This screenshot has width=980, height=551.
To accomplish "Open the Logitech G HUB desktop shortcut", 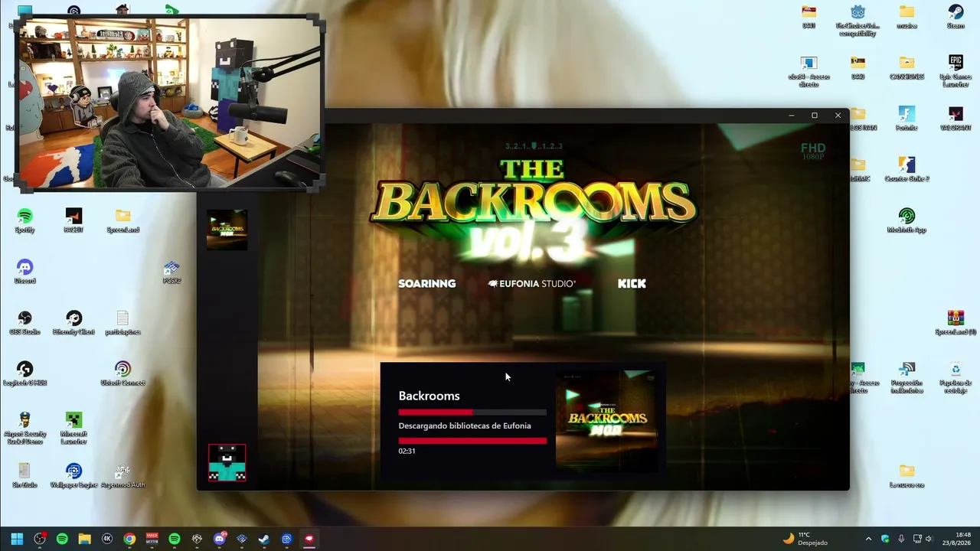I will pyautogui.click(x=24, y=373).
